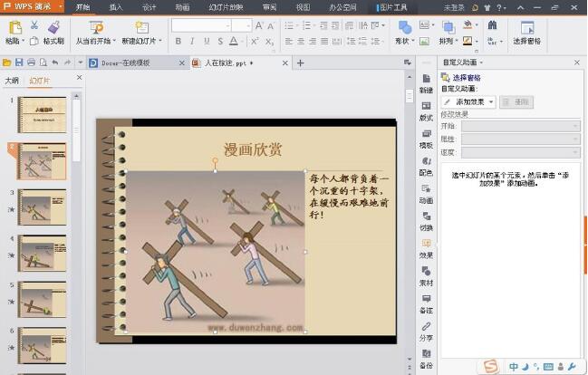Image resolution: width=588 pixels, height=375 pixels.
Task: Click the Undo arrow
Action: coord(55,62)
